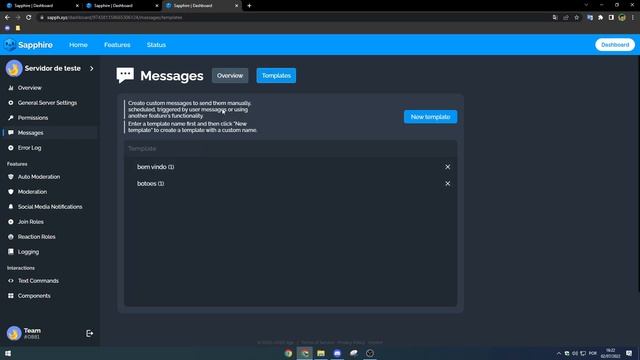
Task: Focus the Template name input field
Action: click(291, 149)
